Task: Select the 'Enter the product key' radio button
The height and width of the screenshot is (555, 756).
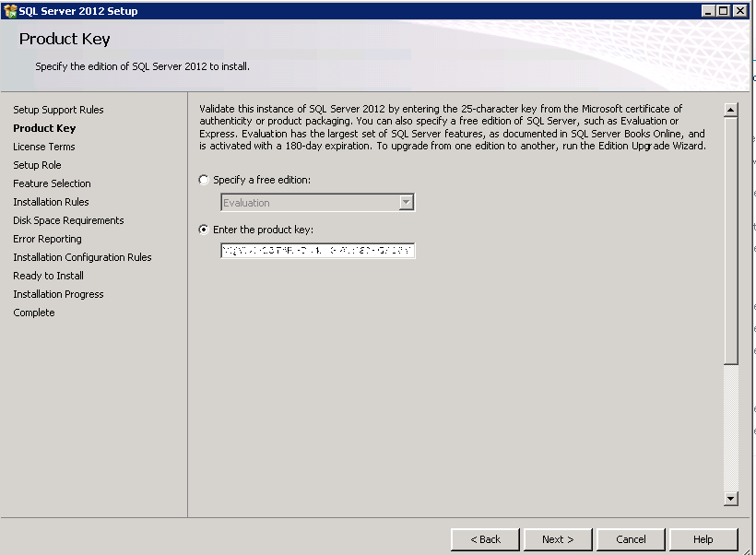Action: [x=204, y=230]
